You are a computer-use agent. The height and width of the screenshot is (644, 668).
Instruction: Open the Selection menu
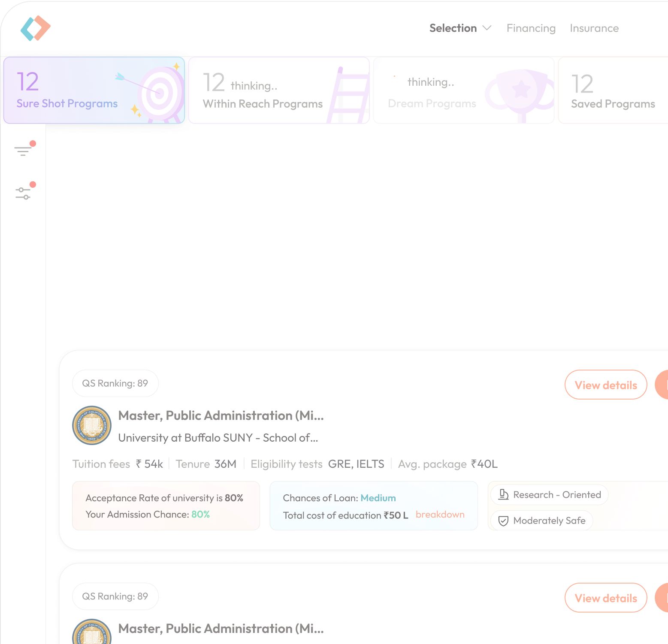[453, 28]
